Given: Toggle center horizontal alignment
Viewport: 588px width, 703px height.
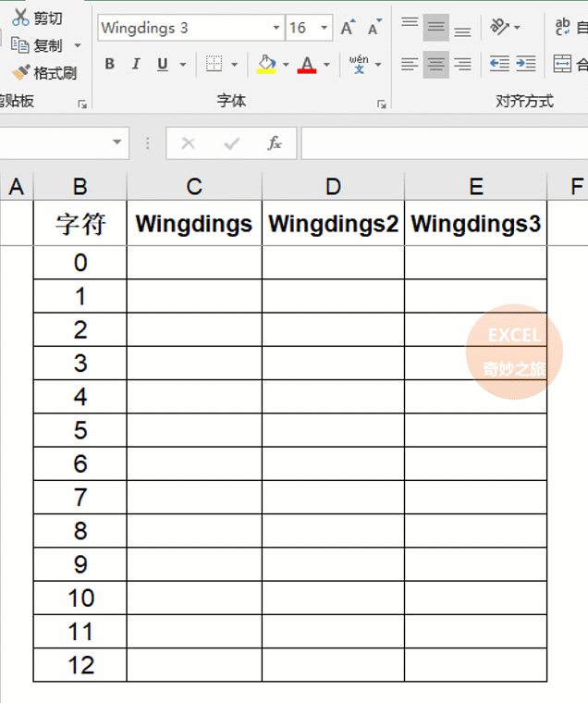Looking at the screenshot, I should [x=436, y=64].
